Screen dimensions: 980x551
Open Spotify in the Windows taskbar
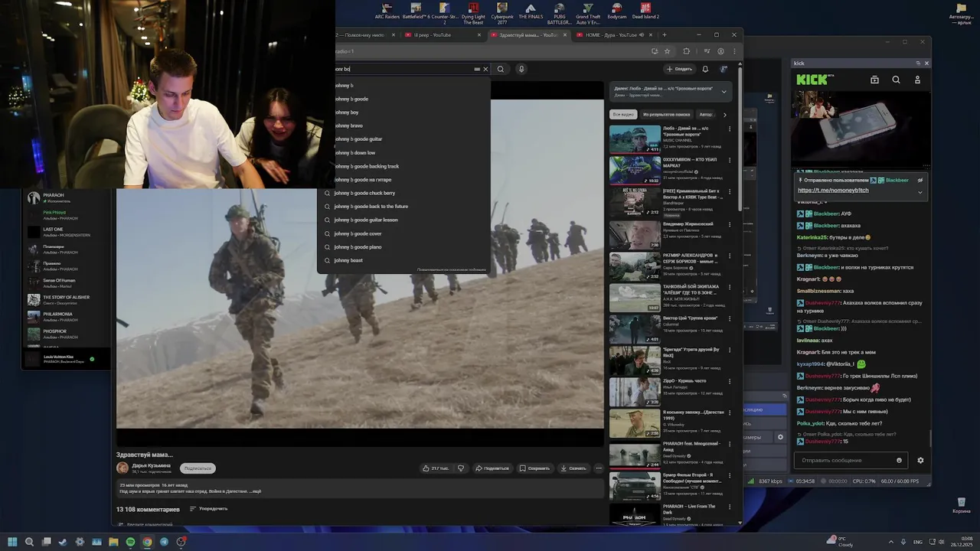click(130, 542)
